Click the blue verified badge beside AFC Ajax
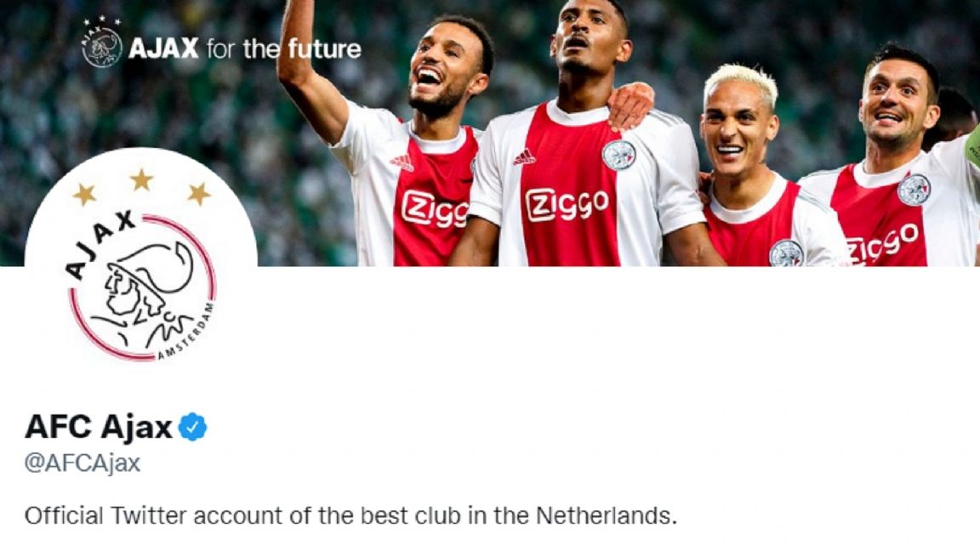 tap(192, 428)
